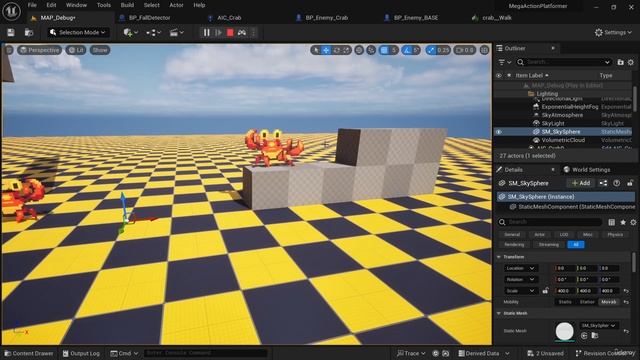640x360 pixels.
Task: Toggle surface snapping icon
Action: [x=371, y=50]
